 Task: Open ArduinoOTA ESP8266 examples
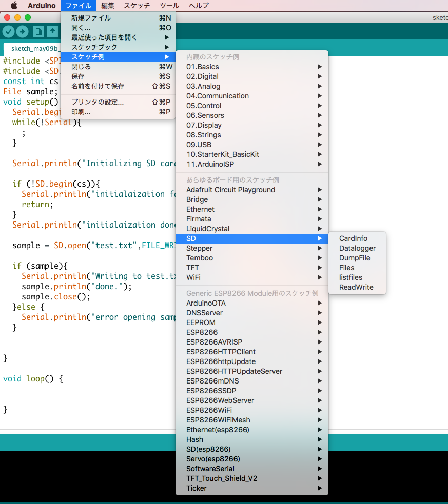(x=252, y=303)
